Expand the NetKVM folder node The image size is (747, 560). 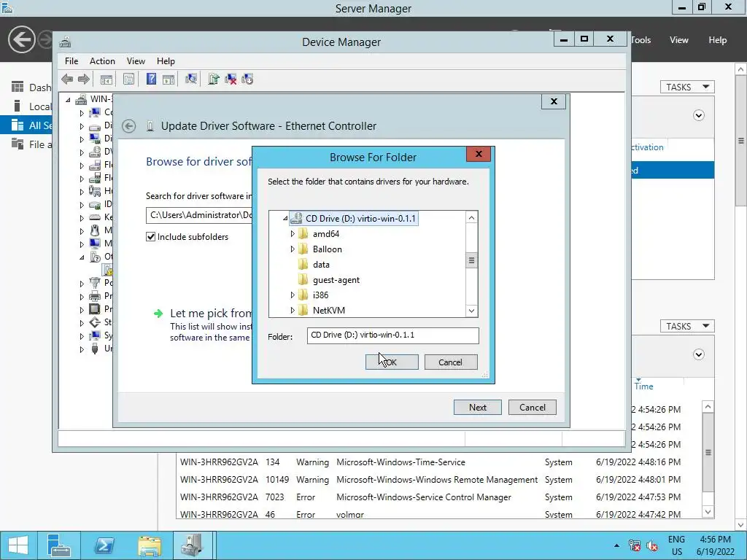click(293, 311)
